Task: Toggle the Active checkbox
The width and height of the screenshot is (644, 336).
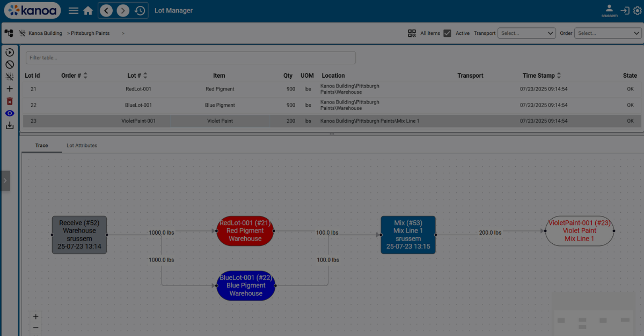Action: [x=447, y=33]
